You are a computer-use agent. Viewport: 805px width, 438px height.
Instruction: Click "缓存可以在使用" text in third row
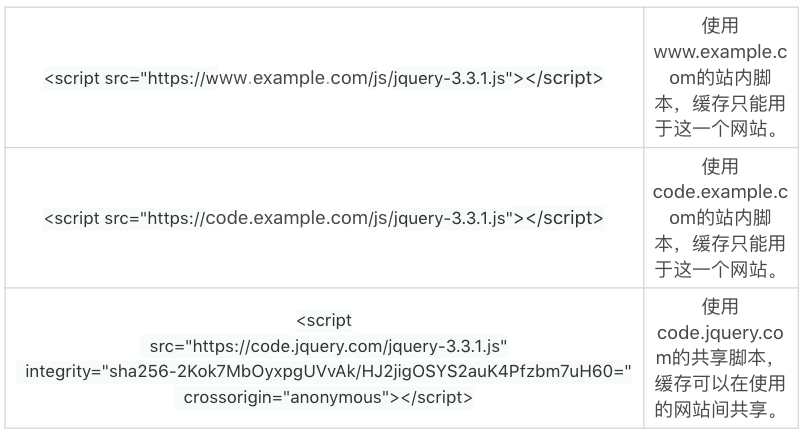[719, 383]
